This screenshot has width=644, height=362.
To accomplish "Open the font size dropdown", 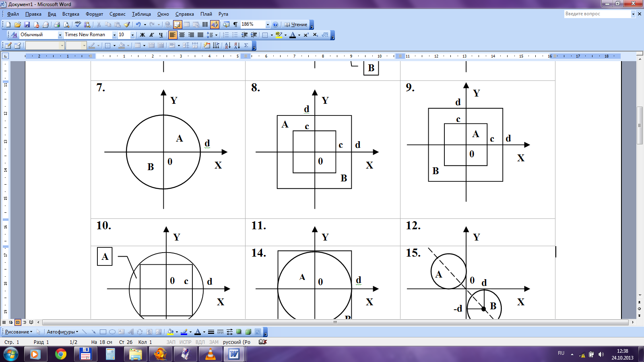I will pos(132,35).
